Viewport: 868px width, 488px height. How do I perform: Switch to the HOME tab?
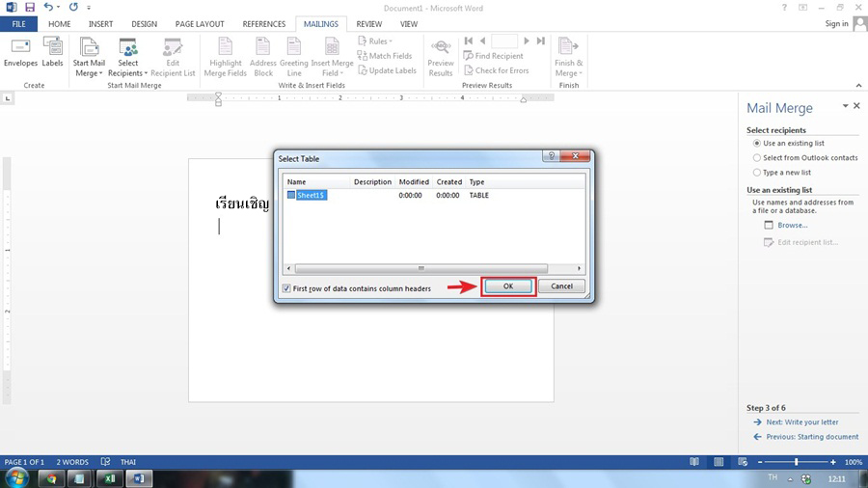coord(59,24)
